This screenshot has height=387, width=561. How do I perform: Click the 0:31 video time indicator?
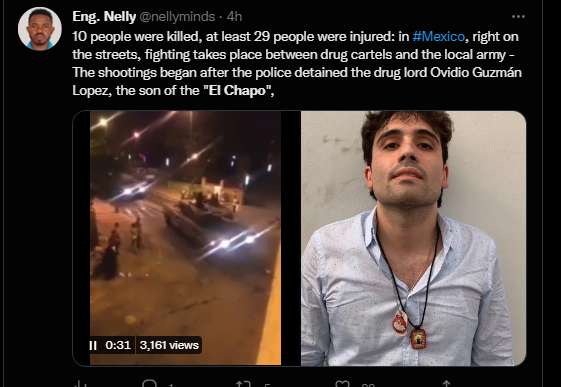click(x=118, y=345)
